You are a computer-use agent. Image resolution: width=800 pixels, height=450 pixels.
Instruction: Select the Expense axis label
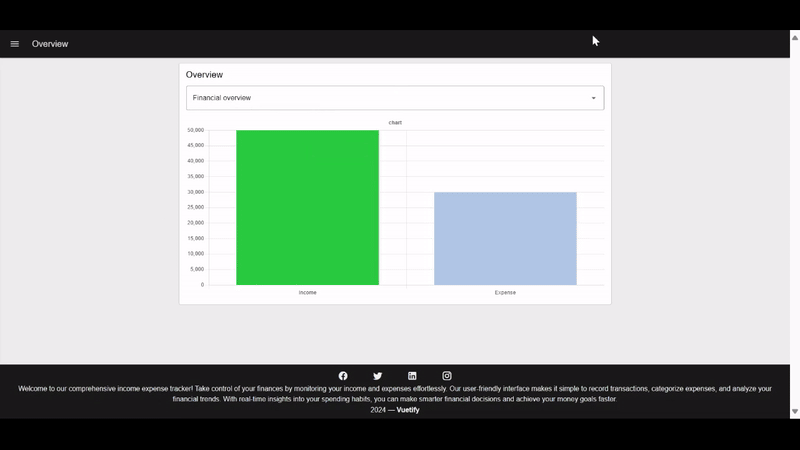pyautogui.click(x=505, y=292)
